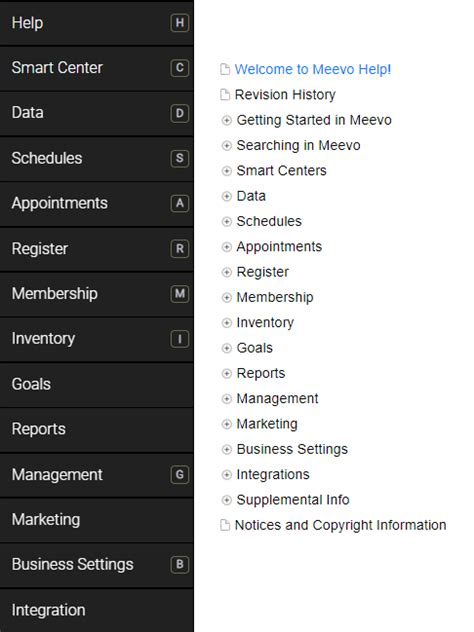Open the Revision History page link
The width and height of the screenshot is (474, 632).
(x=285, y=95)
